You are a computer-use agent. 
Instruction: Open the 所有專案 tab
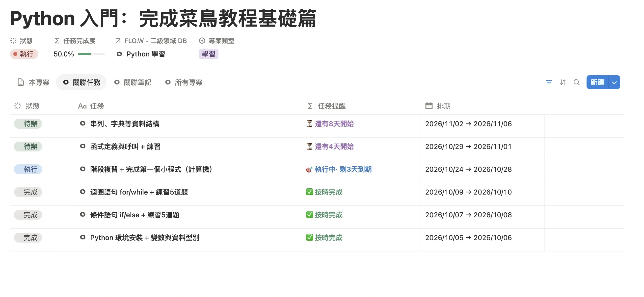pos(184,82)
